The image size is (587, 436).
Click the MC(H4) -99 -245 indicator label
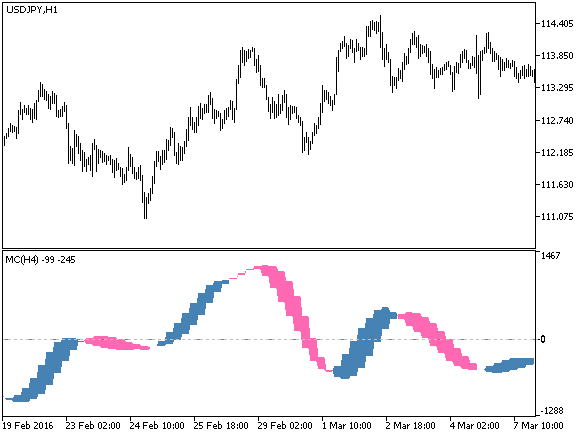click(x=40, y=259)
